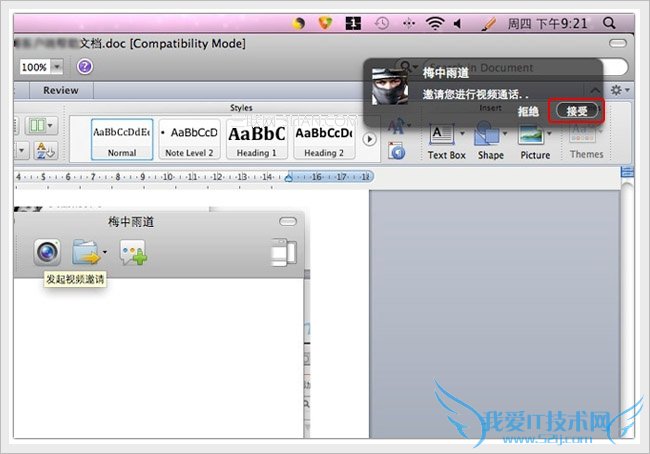
Task: Apply the Heading 2 style
Action: click(x=324, y=139)
